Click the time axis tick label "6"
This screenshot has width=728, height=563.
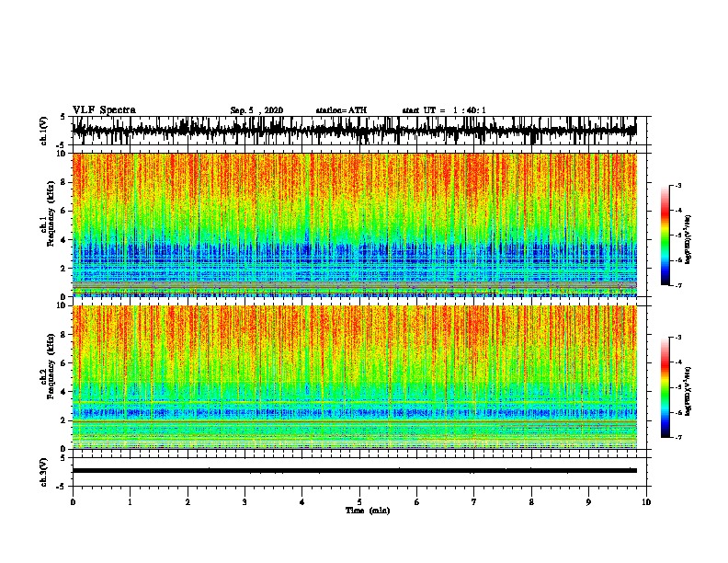point(417,502)
